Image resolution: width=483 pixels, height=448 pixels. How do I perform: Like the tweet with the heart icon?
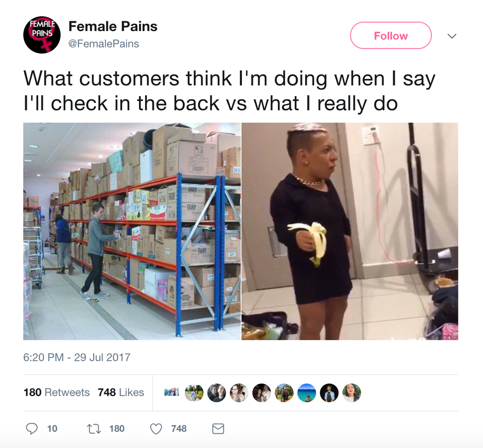156,429
